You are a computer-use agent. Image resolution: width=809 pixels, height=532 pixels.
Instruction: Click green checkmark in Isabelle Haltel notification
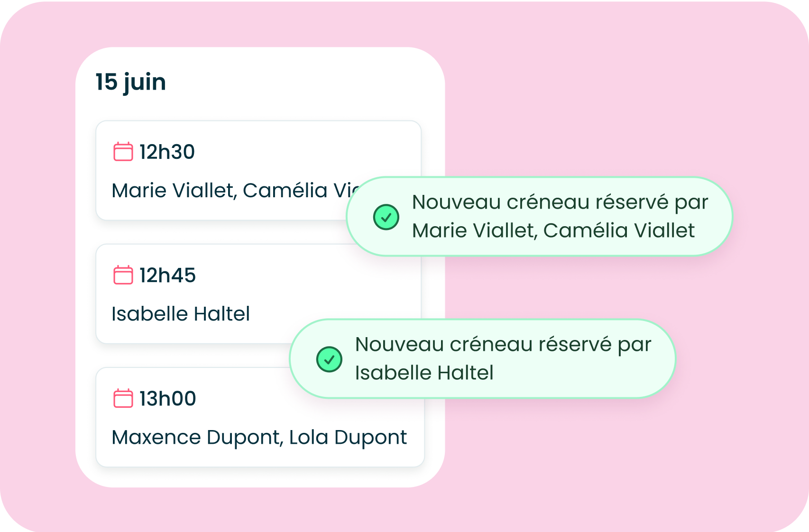click(329, 359)
